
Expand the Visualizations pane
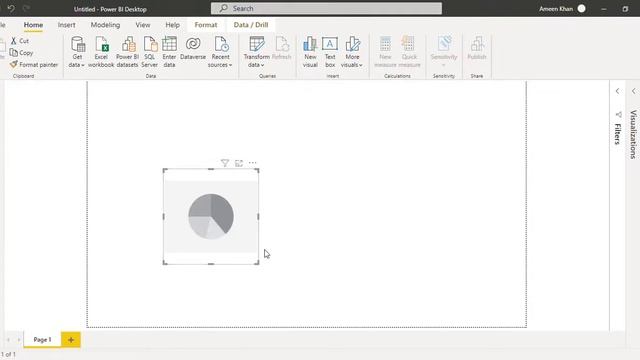(x=633, y=91)
